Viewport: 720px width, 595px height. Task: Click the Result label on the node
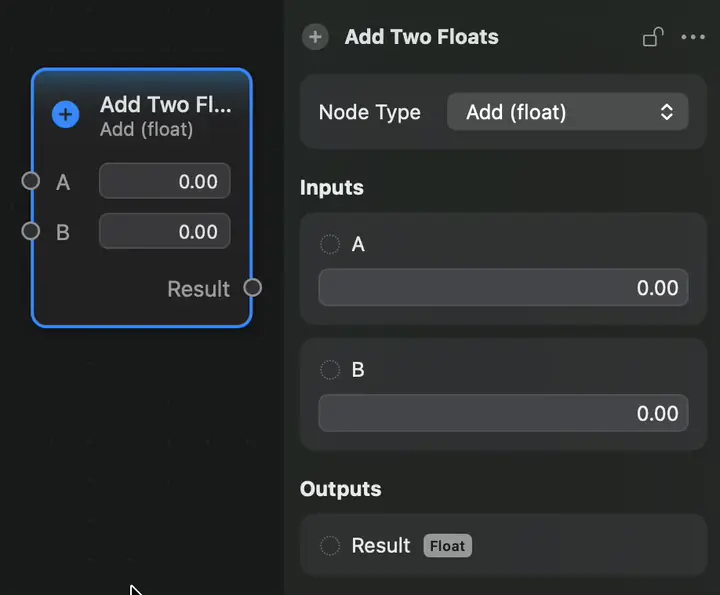pos(198,289)
